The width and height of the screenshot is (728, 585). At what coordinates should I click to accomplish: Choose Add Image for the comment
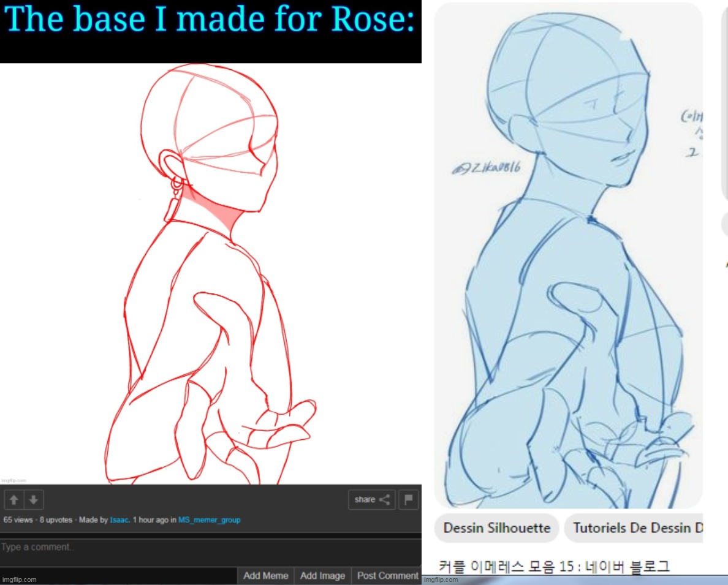322,576
